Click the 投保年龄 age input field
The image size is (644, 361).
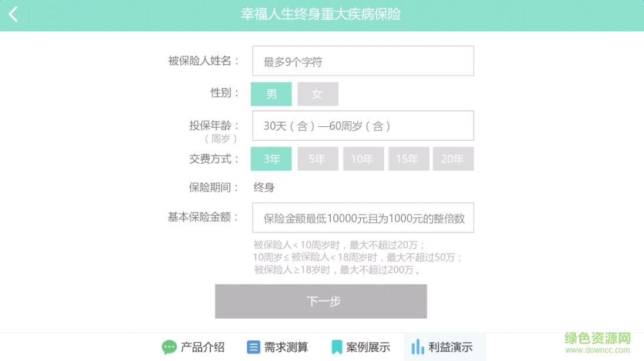point(363,126)
